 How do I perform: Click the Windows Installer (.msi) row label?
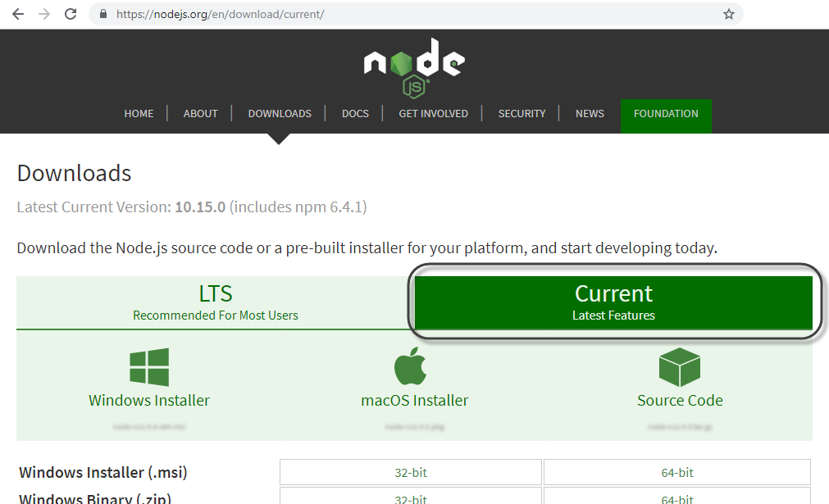tap(103, 472)
